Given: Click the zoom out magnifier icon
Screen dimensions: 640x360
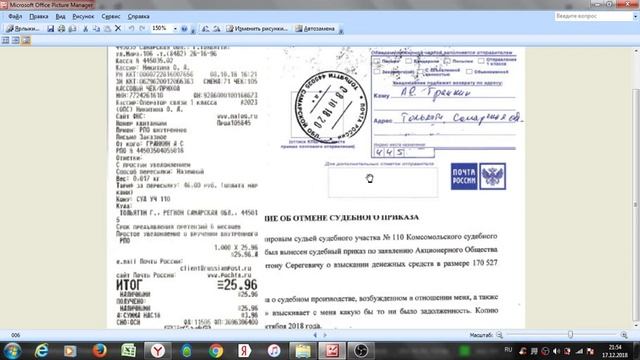Looking at the screenshot, I should [499, 335].
